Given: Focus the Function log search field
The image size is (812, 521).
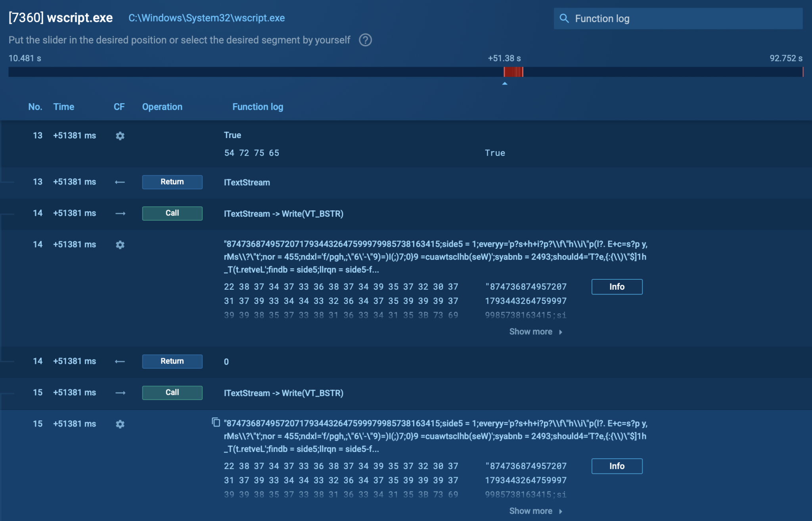Looking at the screenshot, I should (x=686, y=19).
